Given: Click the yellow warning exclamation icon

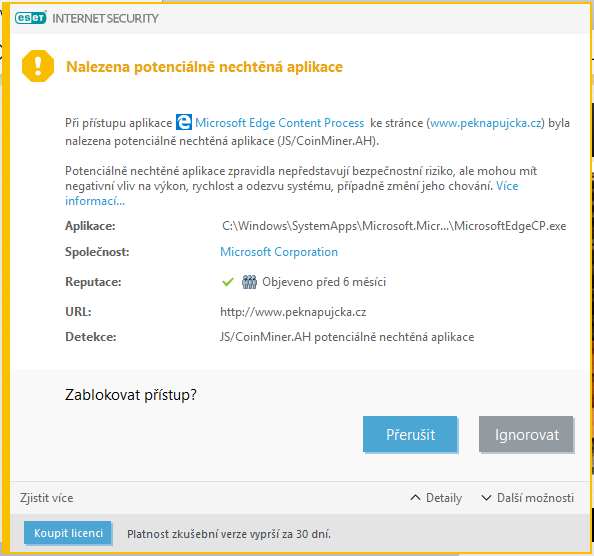Looking at the screenshot, I should [38, 66].
